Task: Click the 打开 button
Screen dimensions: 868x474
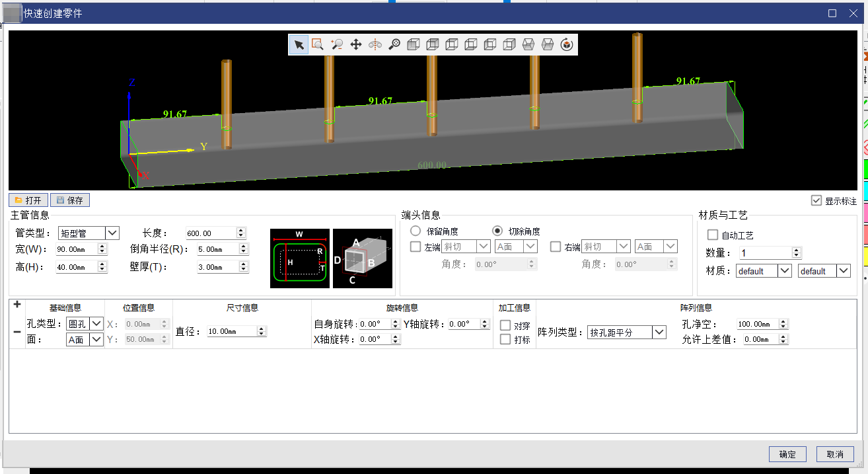Action: click(28, 200)
